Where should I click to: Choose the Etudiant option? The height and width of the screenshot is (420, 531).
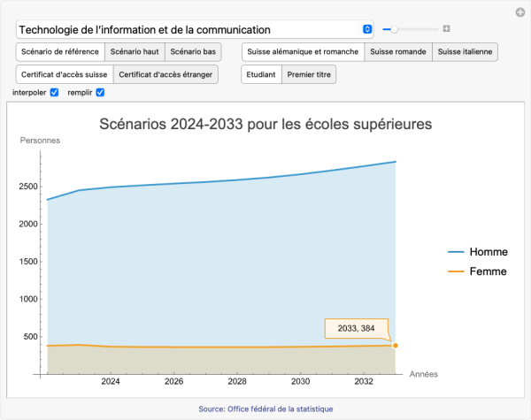pos(261,75)
